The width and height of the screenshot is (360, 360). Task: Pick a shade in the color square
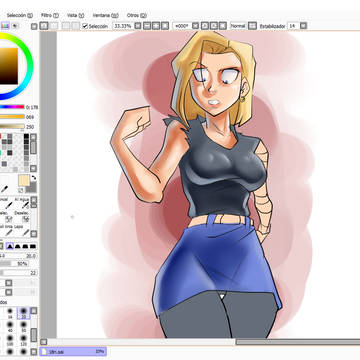[9, 66]
